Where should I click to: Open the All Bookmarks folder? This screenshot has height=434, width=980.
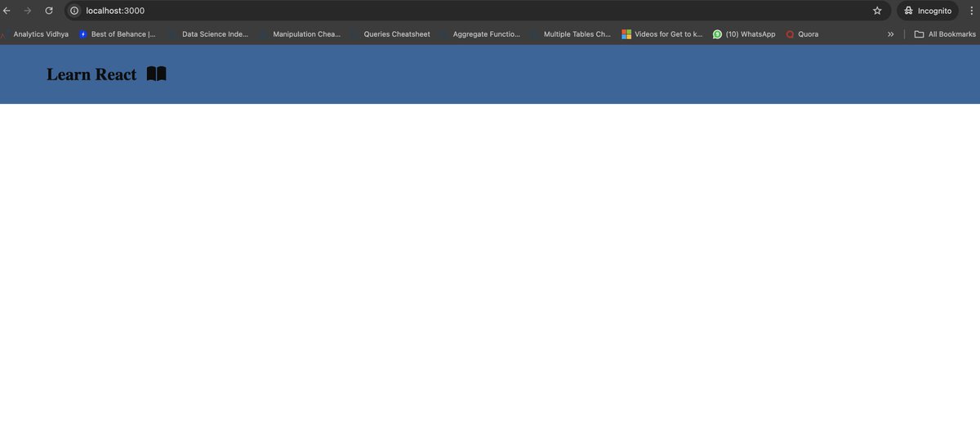point(945,34)
